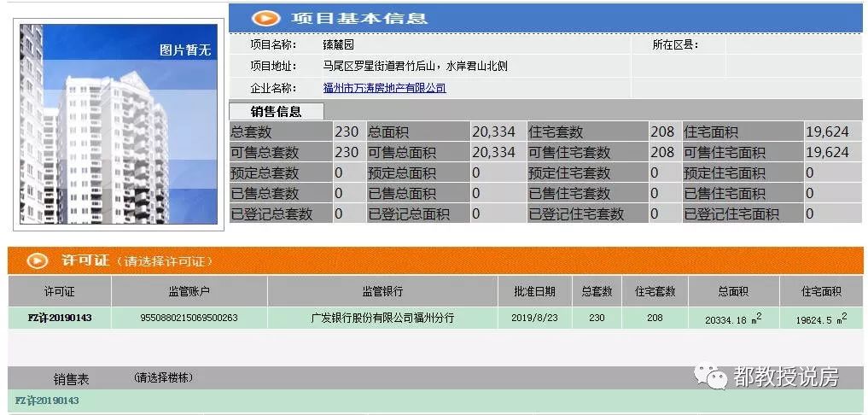This screenshot has height=415, width=868.
Task: Click the 已售总套数 label
Action: pyautogui.click(x=265, y=193)
